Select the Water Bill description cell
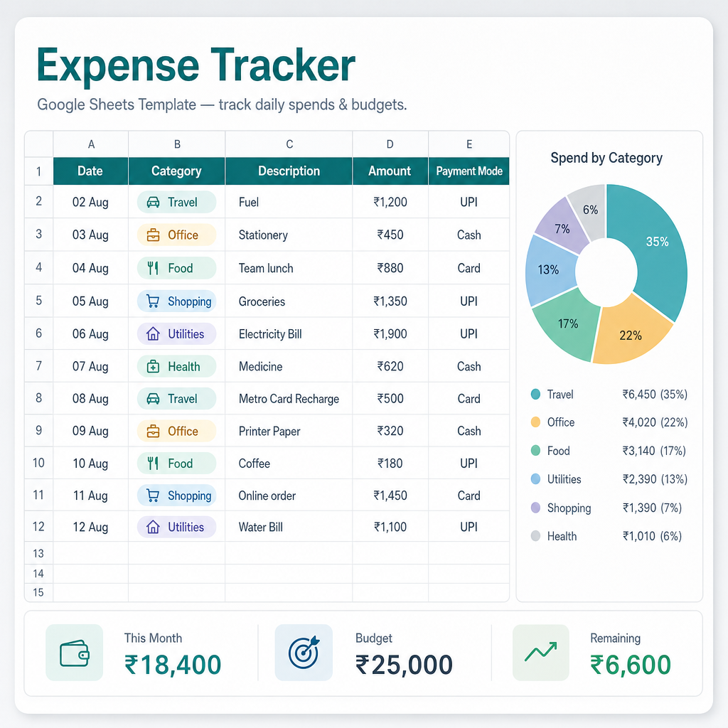The height and width of the screenshot is (728, 728). click(289, 527)
